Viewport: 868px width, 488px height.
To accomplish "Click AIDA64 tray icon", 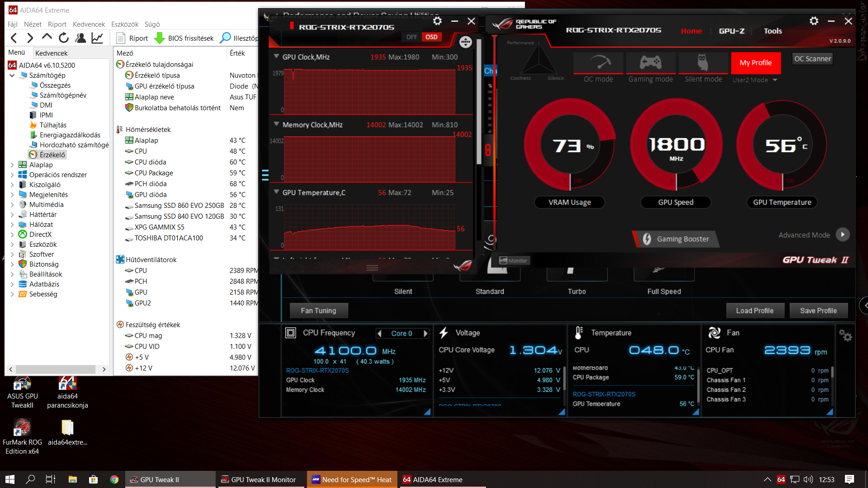I will 781,479.
